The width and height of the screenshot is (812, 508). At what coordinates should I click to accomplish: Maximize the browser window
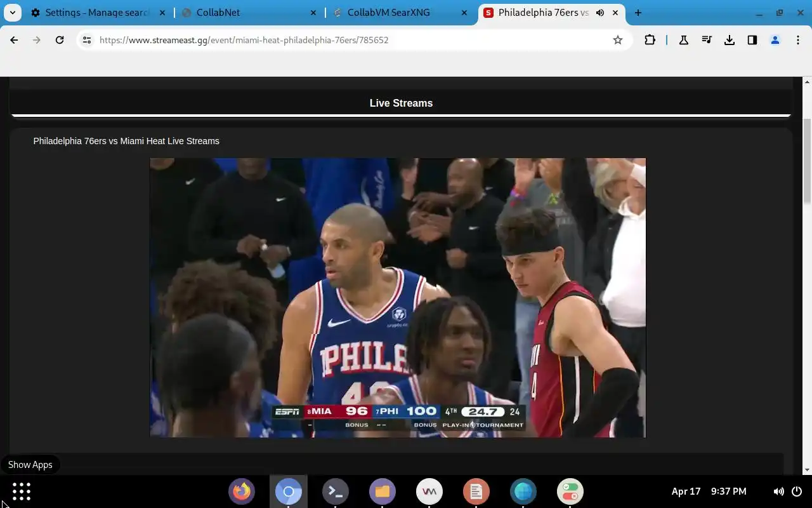coord(780,13)
